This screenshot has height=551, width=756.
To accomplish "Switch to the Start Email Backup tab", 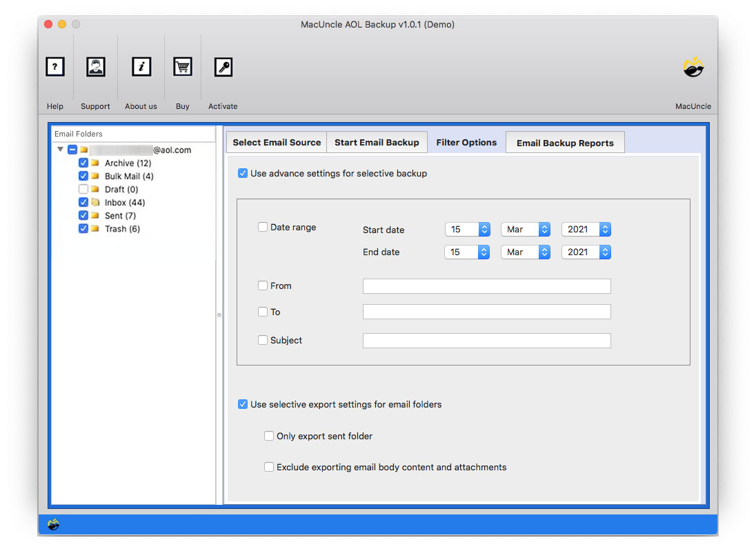I will click(377, 142).
